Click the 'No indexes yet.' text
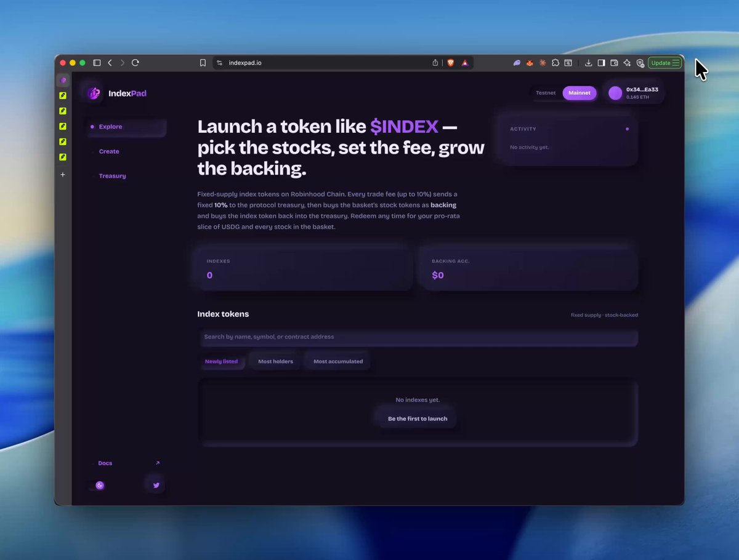The height and width of the screenshot is (560, 739). click(x=418, y=400)
